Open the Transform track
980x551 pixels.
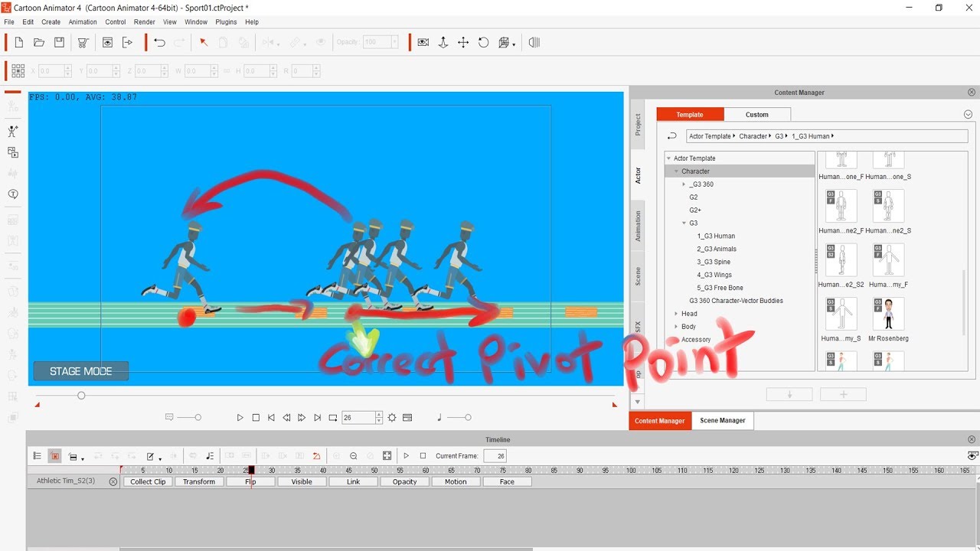click(199, 482)
